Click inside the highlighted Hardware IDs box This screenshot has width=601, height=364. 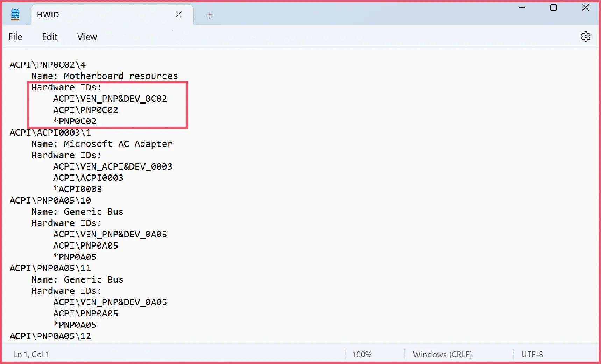[x=107, y=105]
